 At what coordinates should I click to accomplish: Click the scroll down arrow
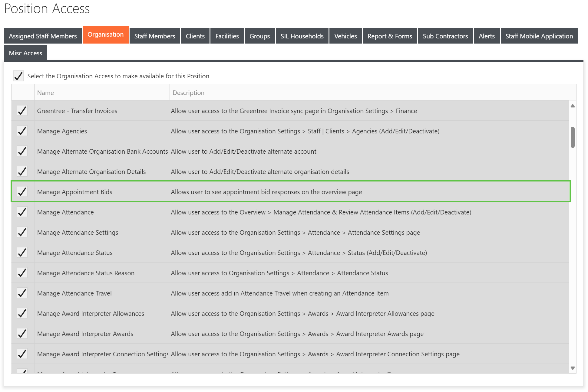pyautogui.click(x=573, y=368)
